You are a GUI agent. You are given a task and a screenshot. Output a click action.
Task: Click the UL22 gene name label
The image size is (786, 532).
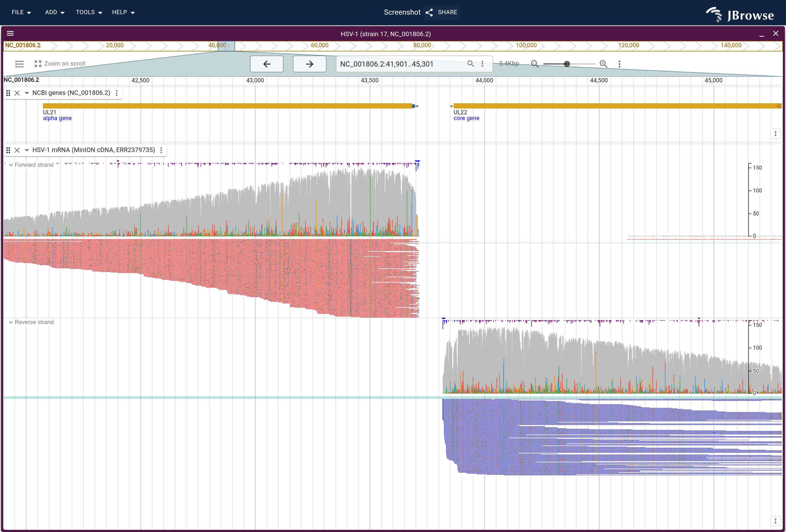[x=460, y=112]
